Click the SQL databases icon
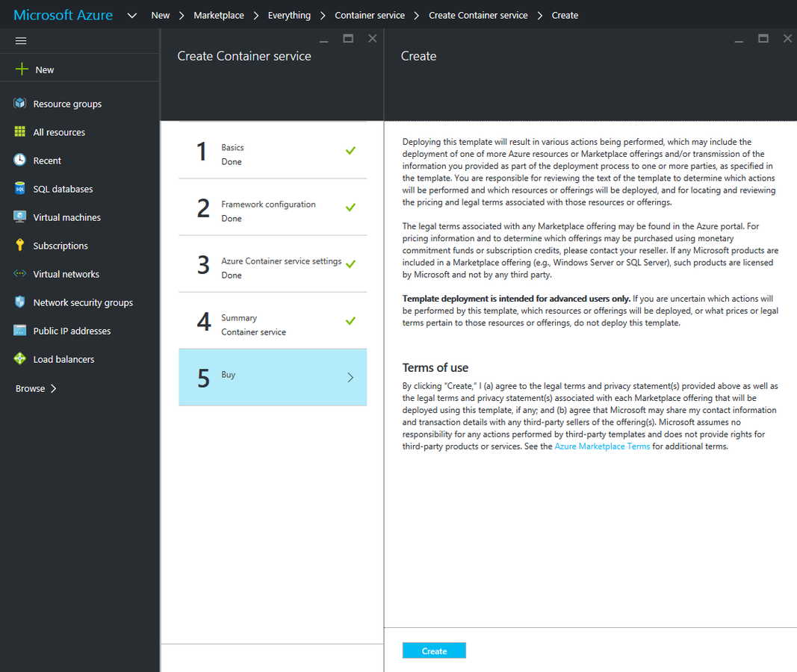797x672 pixels. click(20, 188)
